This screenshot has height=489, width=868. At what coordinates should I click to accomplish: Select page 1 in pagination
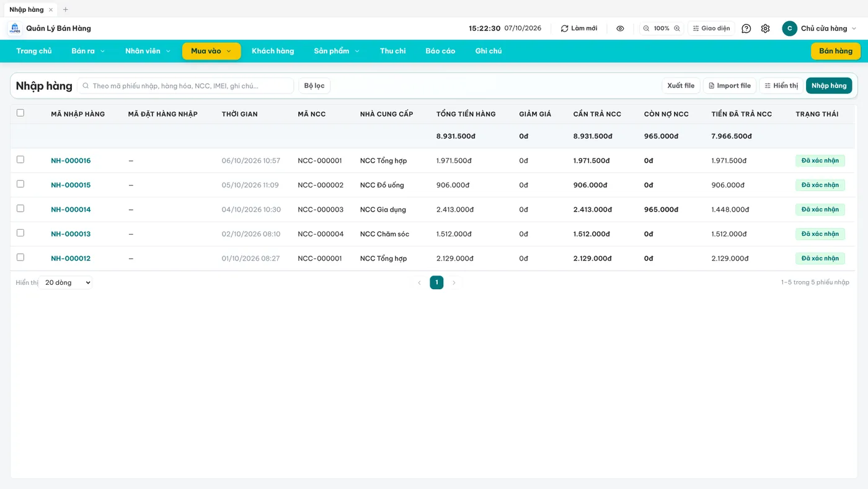coord(436,283)
